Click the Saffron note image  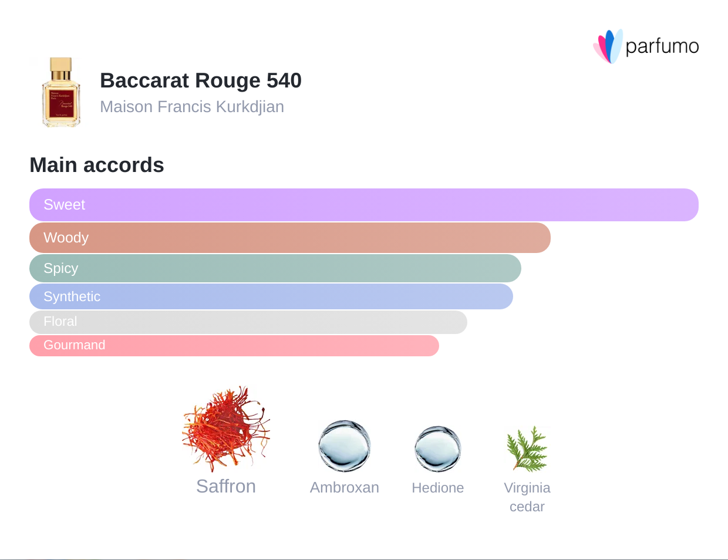tap(226, 429)
